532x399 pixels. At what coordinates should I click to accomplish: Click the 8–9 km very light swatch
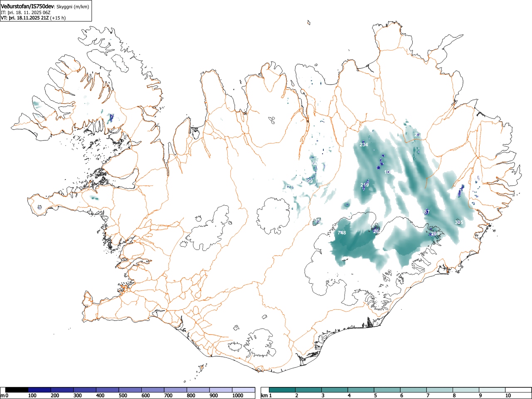(465, 390)
